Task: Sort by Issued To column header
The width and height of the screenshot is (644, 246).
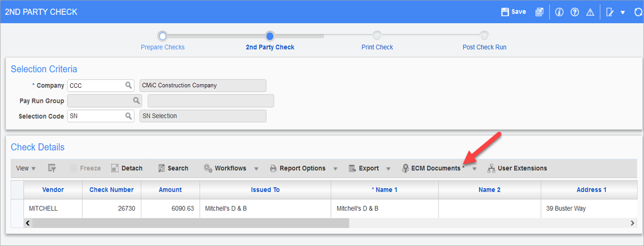Action: click(265, 190)
